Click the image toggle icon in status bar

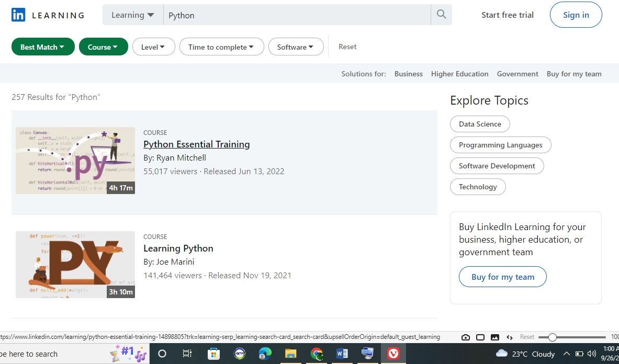[x=494, y=337]
